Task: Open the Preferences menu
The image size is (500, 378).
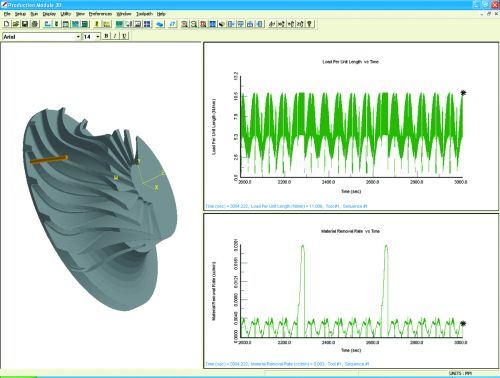Action: 100,14
